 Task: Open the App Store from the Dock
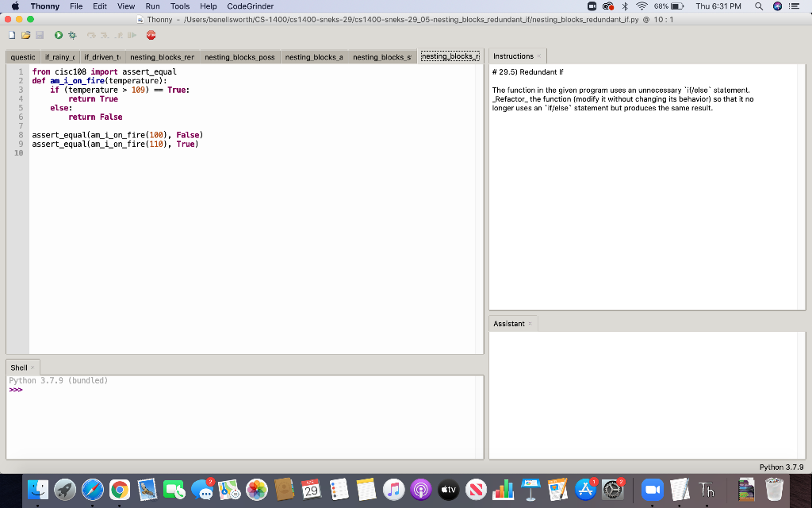point(585,489)
